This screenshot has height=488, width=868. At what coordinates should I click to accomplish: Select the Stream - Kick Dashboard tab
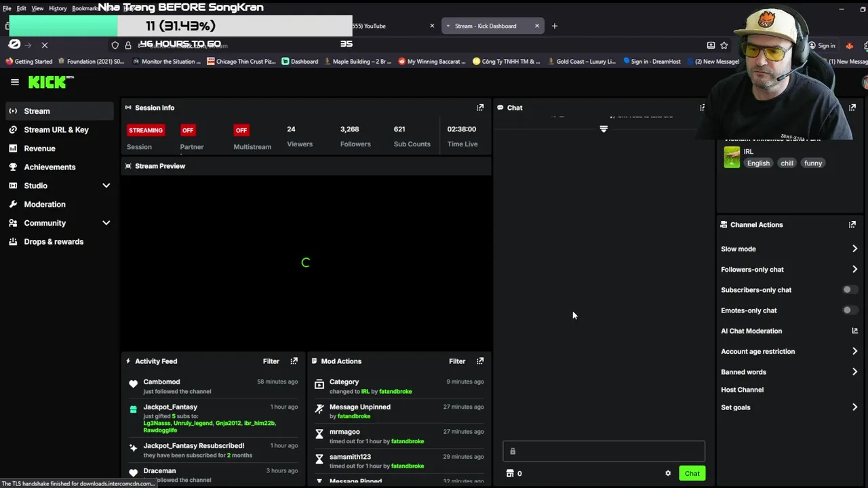(x=485, y=26)
